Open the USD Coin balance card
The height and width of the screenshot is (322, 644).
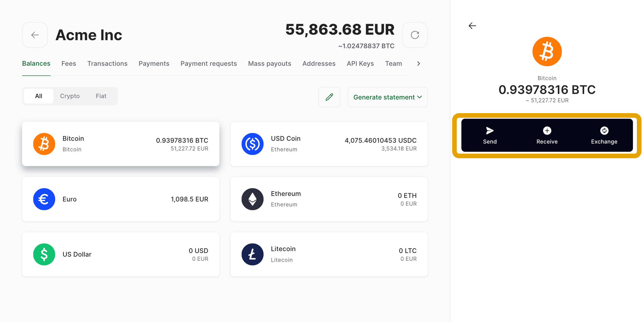click(329, 144)
